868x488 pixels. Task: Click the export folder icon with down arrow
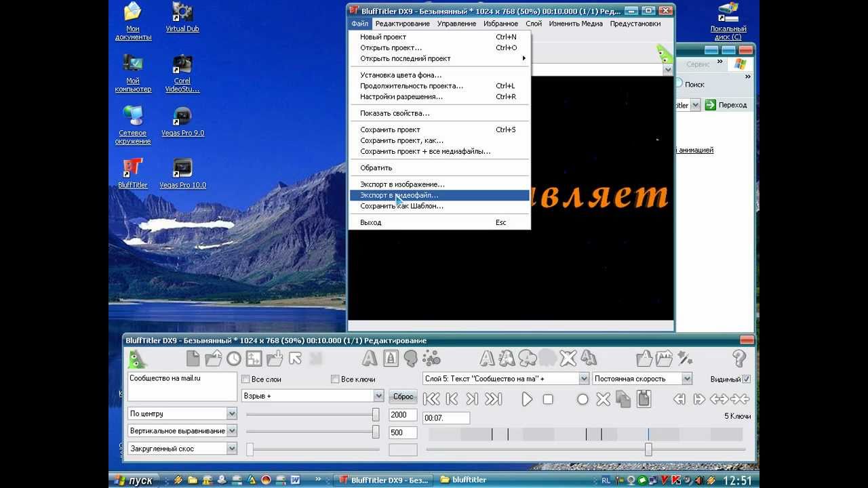(x=275, y=358)
